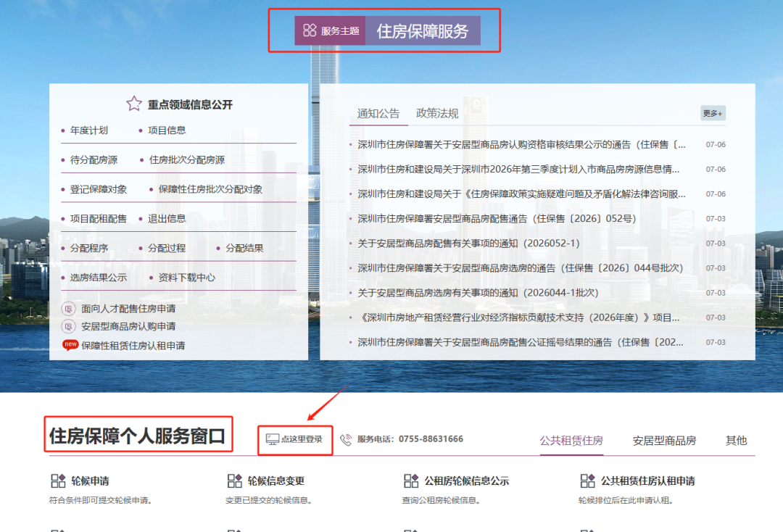Click the 公租房轮候信息公示 grid icon
The height and width of the screenshot is (532, 783).
tap(411, 481)
